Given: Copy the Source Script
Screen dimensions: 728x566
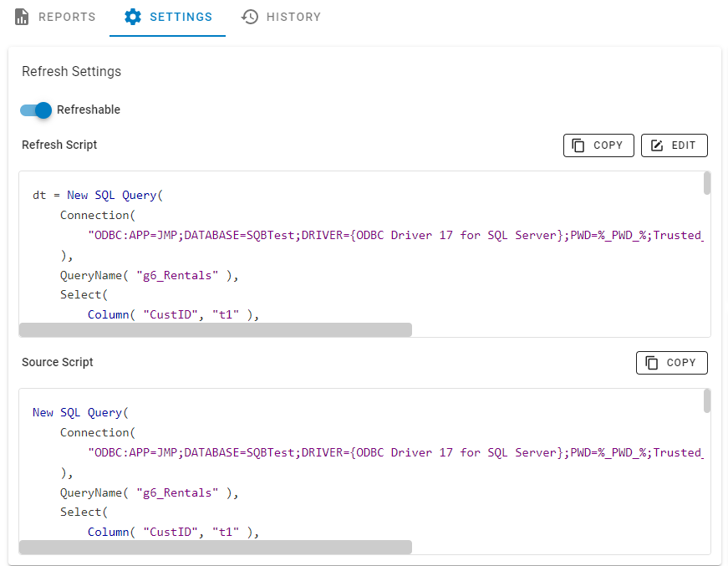Looking at the screenshot, I should click(671, 363).
